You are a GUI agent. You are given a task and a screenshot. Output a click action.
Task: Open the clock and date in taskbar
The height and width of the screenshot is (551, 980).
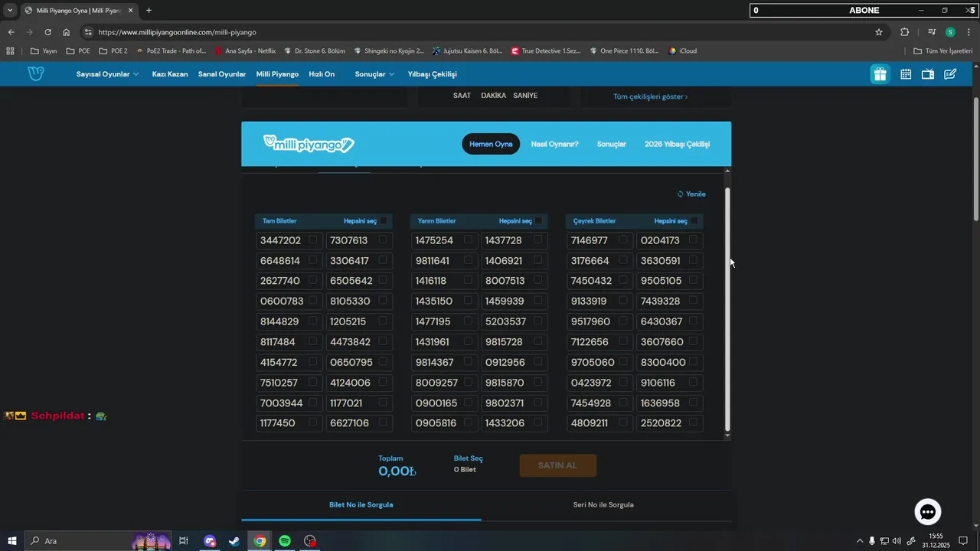tap(936, 541)
